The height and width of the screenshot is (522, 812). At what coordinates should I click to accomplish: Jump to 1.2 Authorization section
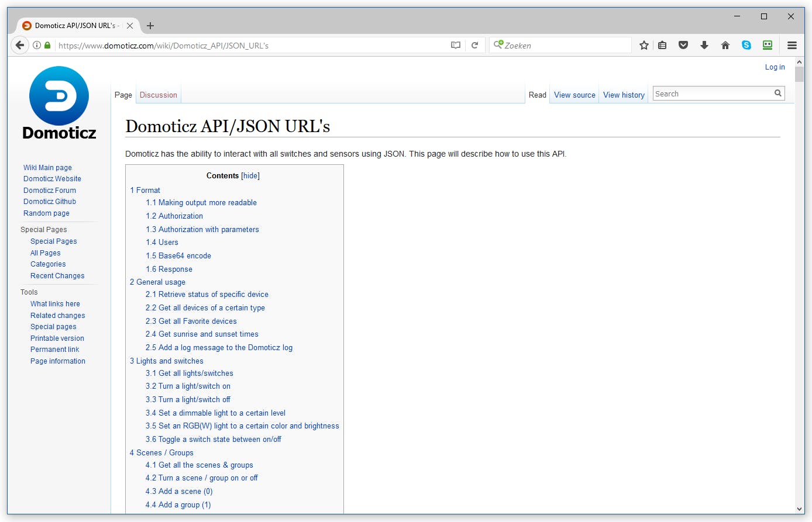pyautogui.click(x=174, y=216)
